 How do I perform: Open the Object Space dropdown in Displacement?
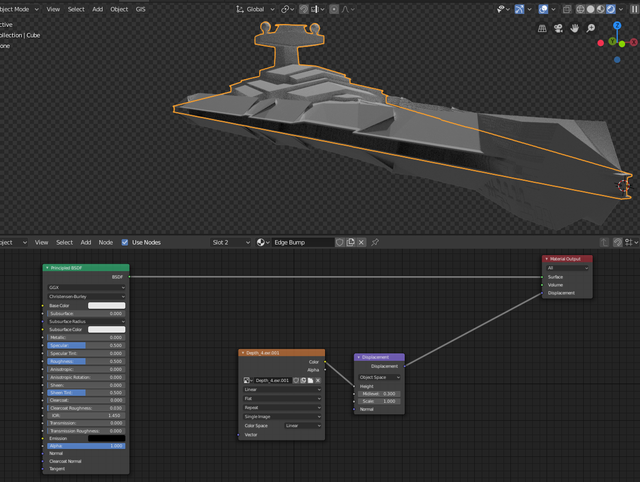pyautogui.click(x=379, y=377)
